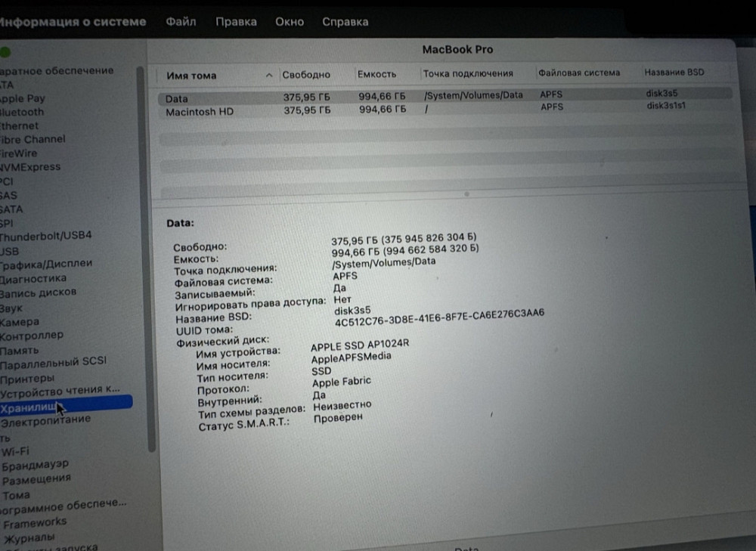The image size is (756, 551).
Task: Open the Файл menu
Action: [x=180, y=21]
